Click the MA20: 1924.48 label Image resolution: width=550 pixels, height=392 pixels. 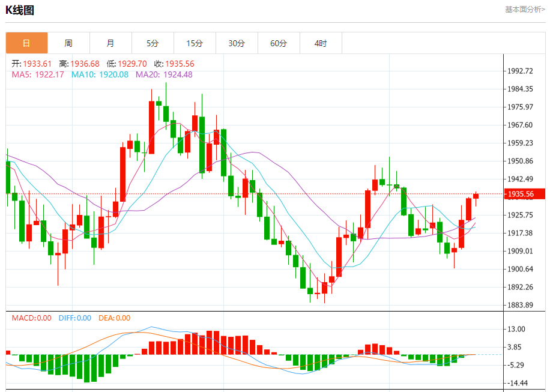pyautogui.click(x=164, y=74)
